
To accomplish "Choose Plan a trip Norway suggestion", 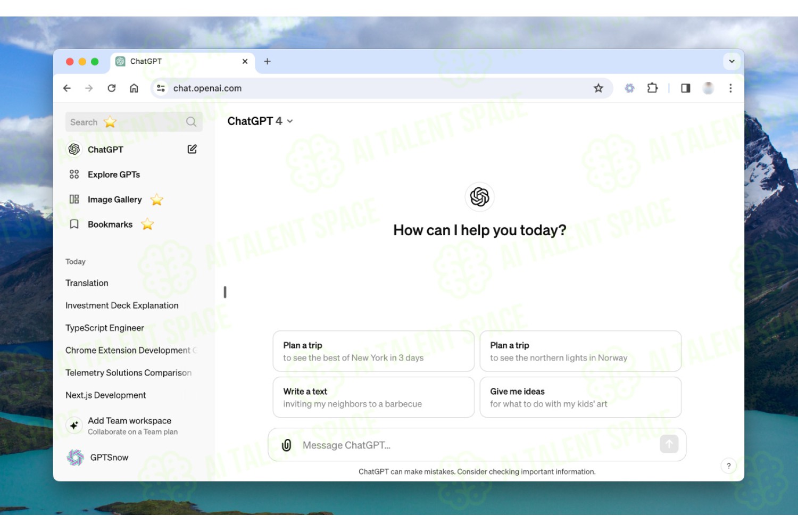I will (x=580, y=351).
